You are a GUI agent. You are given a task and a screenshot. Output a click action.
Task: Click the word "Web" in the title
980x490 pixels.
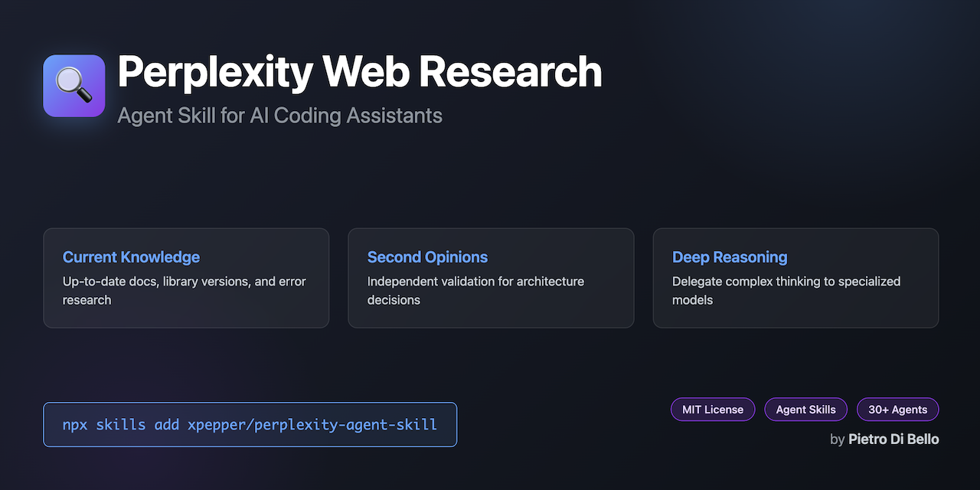pyautogui.click(x=365, y=73)
